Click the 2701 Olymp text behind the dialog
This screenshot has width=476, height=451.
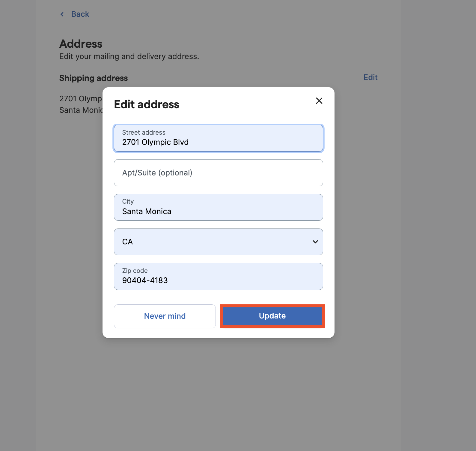coord(80,99)
